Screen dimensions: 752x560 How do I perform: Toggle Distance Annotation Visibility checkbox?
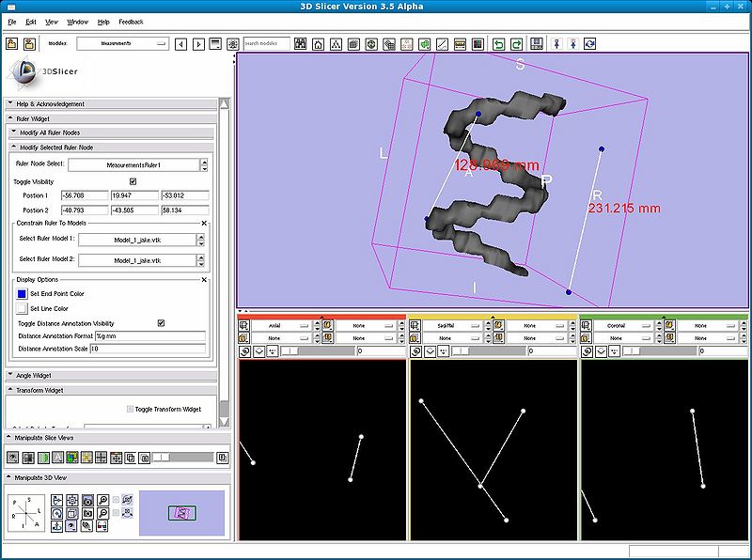pyautogui.click(x=161, y=322)
